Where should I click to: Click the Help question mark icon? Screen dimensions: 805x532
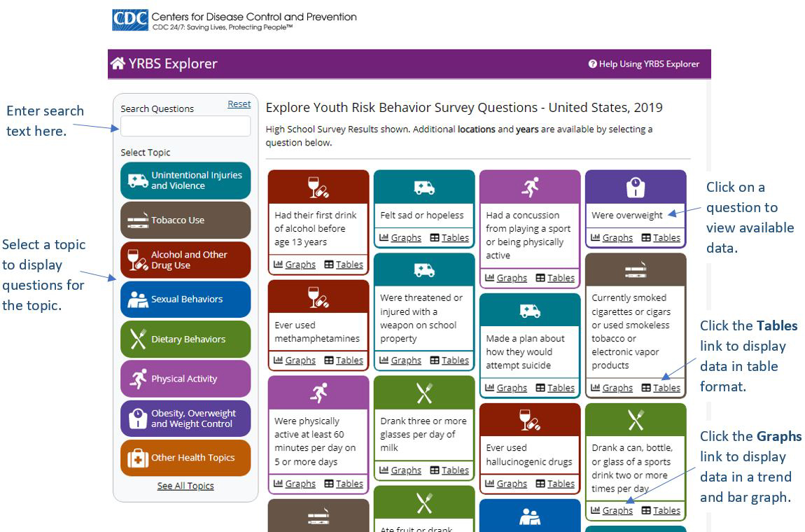tap(592, 64)
